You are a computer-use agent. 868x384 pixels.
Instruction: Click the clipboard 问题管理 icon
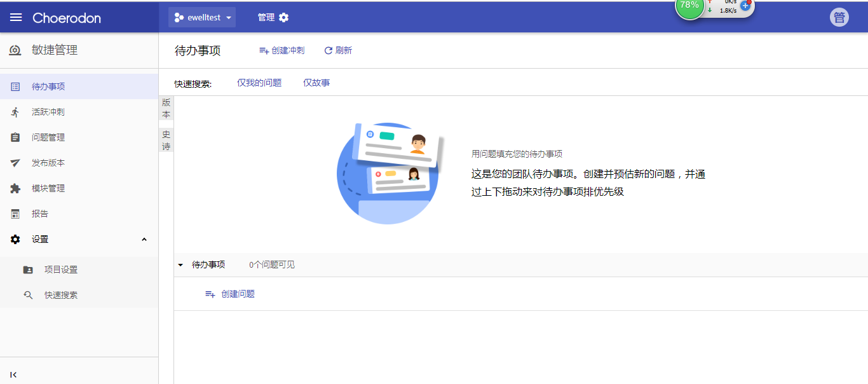point(16,137)
